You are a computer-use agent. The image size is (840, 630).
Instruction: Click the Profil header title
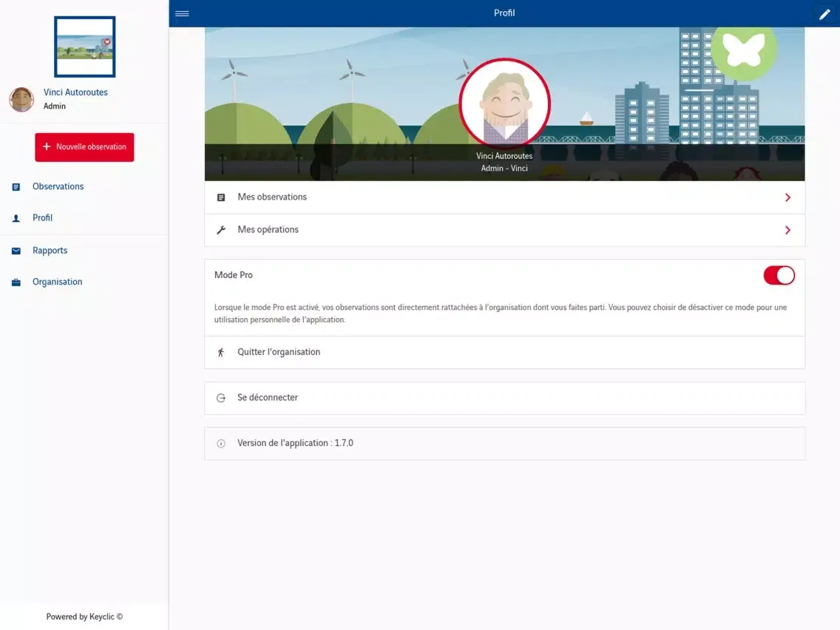pos(504,13)
